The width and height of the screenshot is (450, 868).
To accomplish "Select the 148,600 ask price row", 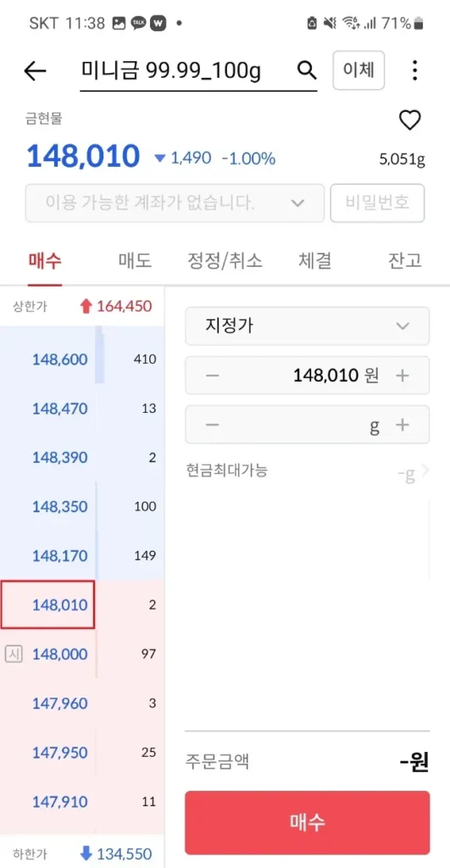I will pyautogui.click(x=82, y=359).
